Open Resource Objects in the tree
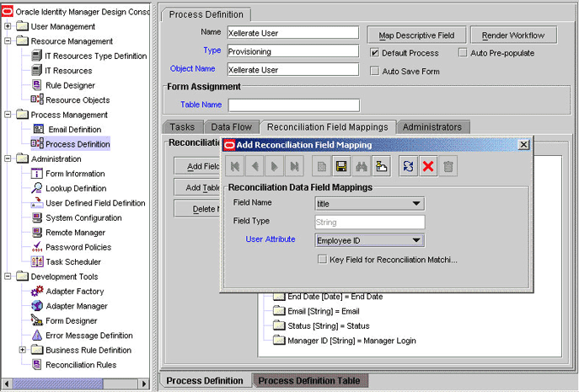579x392 pixels. point(71,100)
